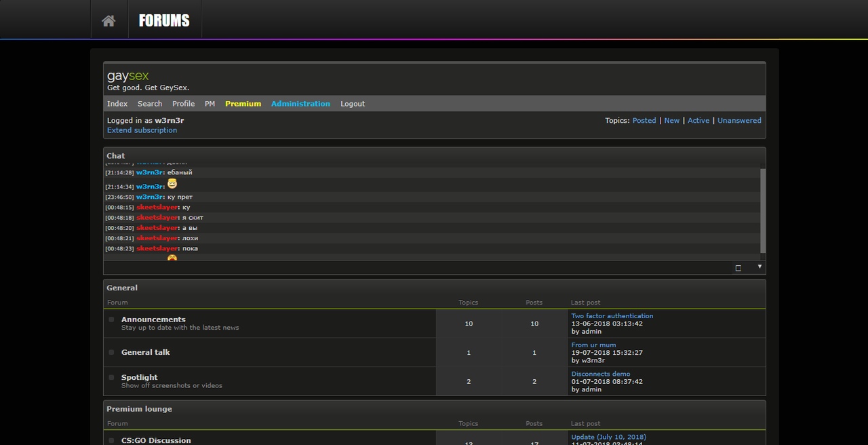868x445 pixels.
Task: Open PM private messages
Action: coord(210,104)
